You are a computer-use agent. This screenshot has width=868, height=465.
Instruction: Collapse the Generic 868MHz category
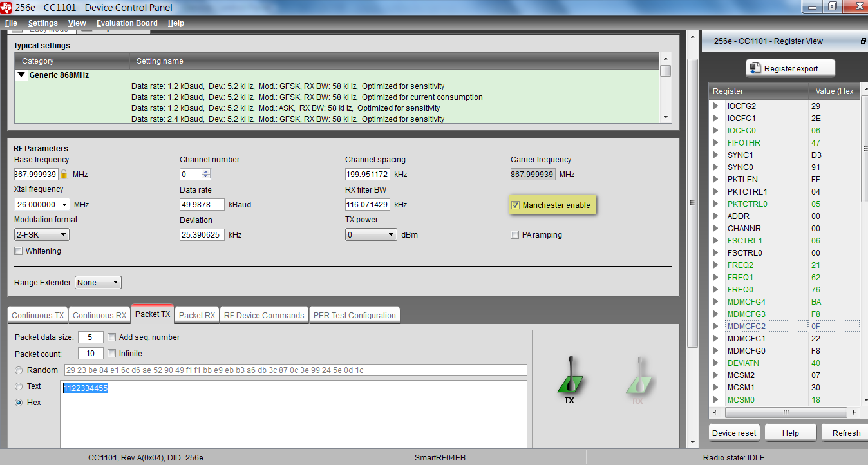click(21, 75)
